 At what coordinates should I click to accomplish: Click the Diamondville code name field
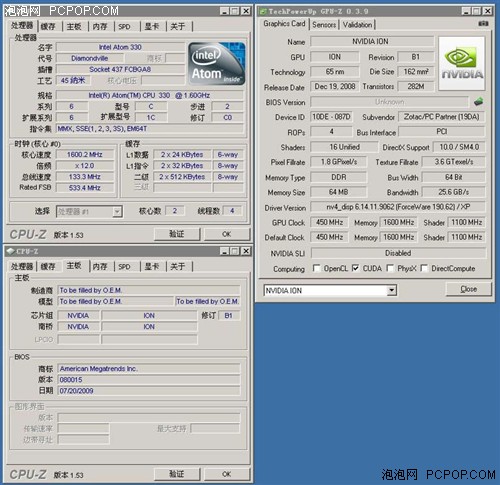(x=90, y=58)
